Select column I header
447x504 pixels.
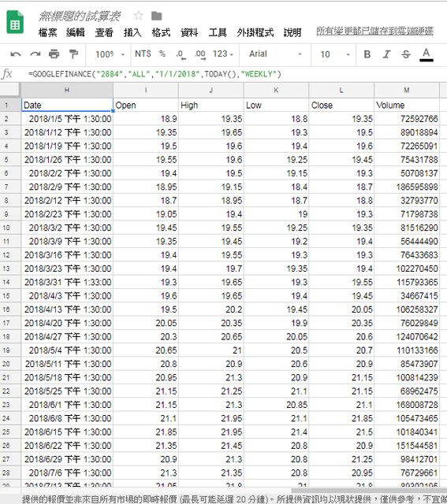tap(146, 91)
